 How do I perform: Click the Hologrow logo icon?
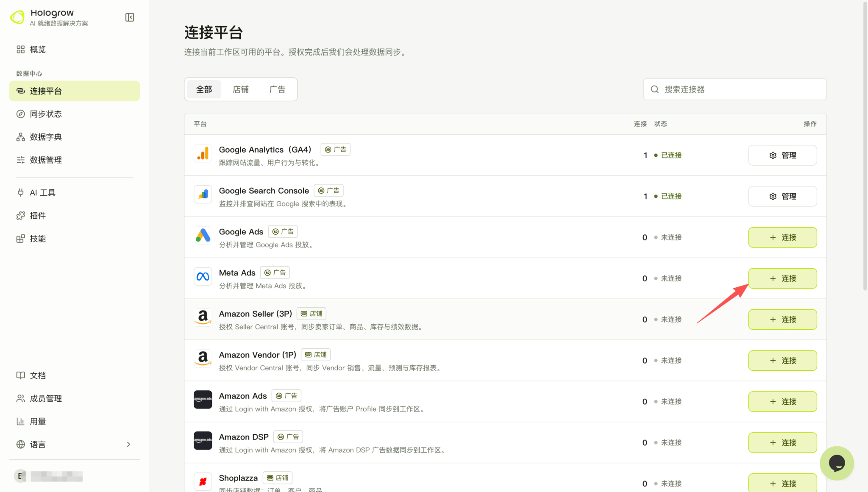tap(17, 17)
